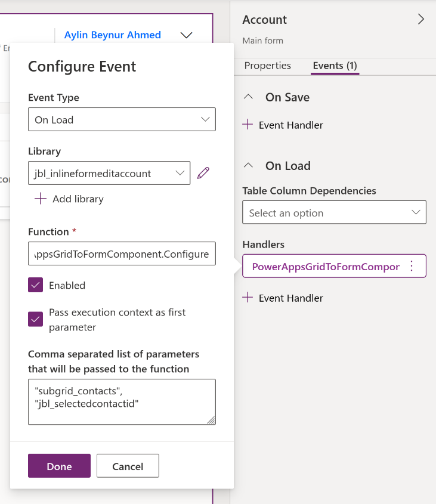Enable the Enabled checkbox
Screen dimensions: 436x504
pos(35,286)
